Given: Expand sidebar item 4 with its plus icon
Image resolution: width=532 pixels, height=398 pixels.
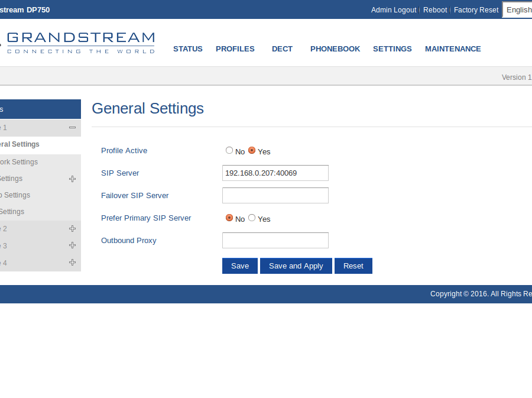Looking at the screenshot, I should click(72, 263).
